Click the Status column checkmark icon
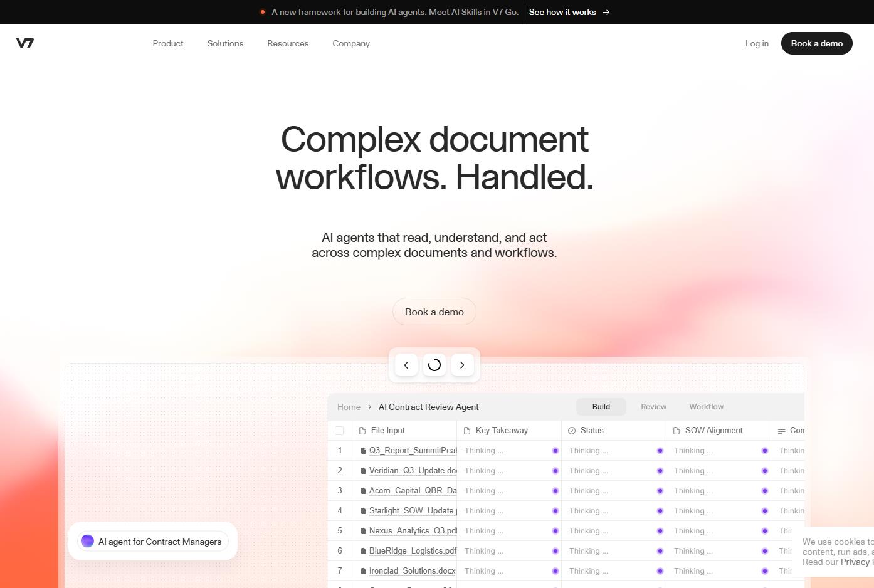The height and width of the screenshot is (588, 874). (x=572, y=431)
